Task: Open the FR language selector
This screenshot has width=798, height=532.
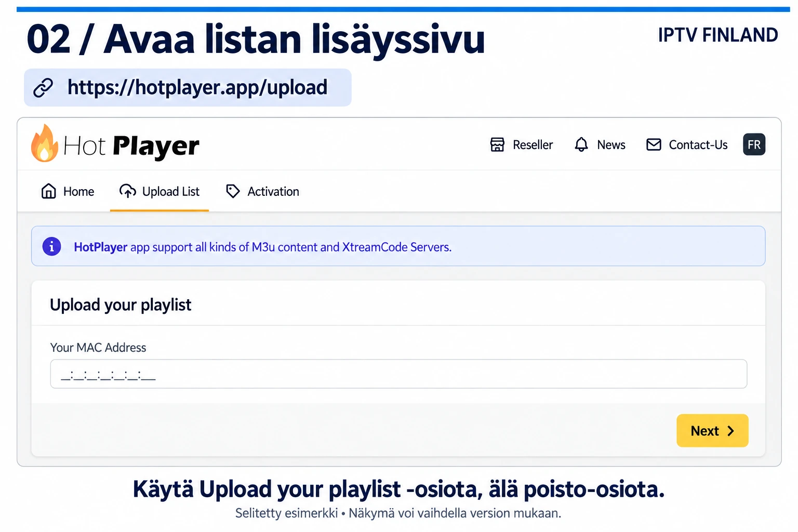Action: point(754,144)
